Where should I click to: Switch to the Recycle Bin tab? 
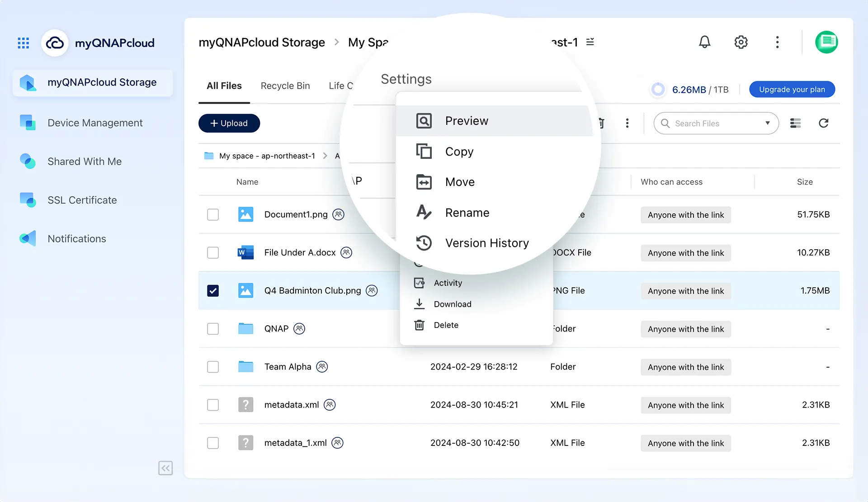[285, 85]
